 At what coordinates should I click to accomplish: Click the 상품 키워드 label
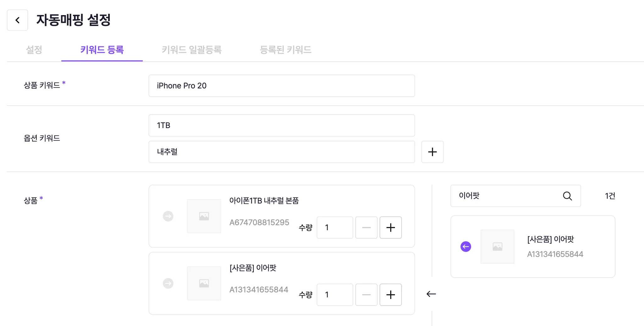coord(42,85)
